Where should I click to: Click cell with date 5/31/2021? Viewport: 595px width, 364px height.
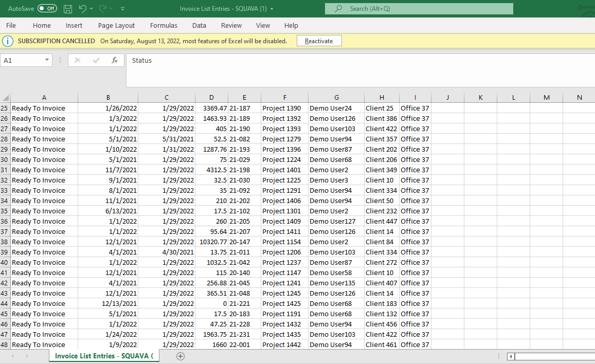coord(167,139)
